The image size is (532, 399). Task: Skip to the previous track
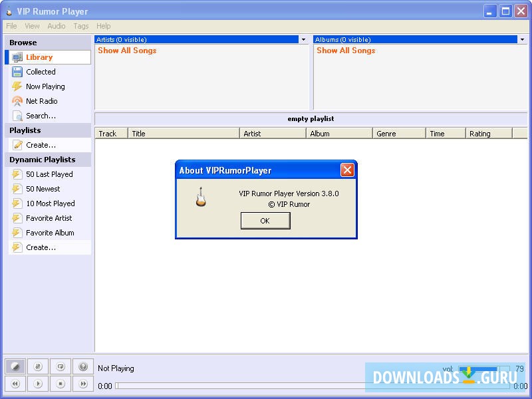pos(15,384)
